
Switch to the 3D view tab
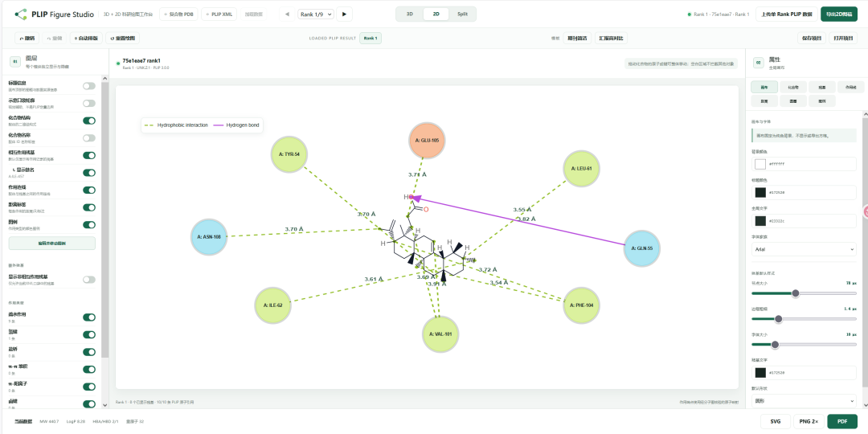(410, 14)
